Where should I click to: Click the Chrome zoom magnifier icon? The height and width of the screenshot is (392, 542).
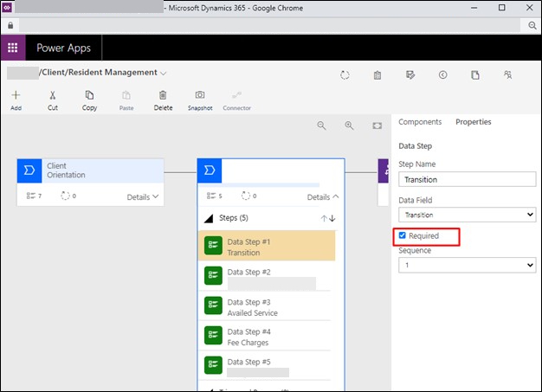532,26
